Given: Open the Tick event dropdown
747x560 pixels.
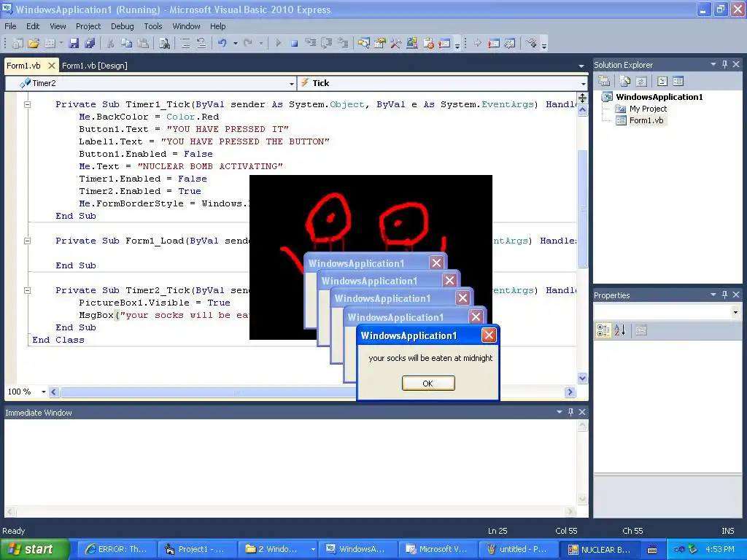Looking at the screenshot, I should tap(583, 83).
